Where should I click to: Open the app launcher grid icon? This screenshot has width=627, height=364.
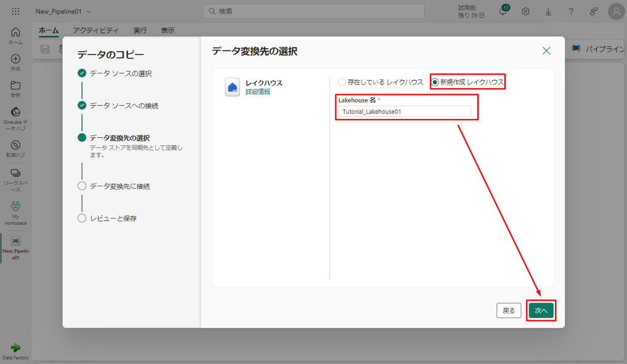tap(15, 11)
